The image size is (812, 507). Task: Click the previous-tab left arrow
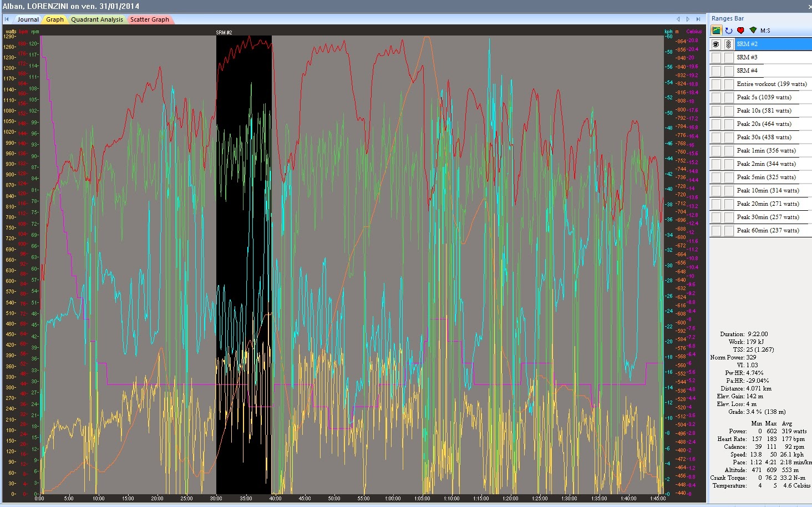pyautogui.click(x=678, y=19)
